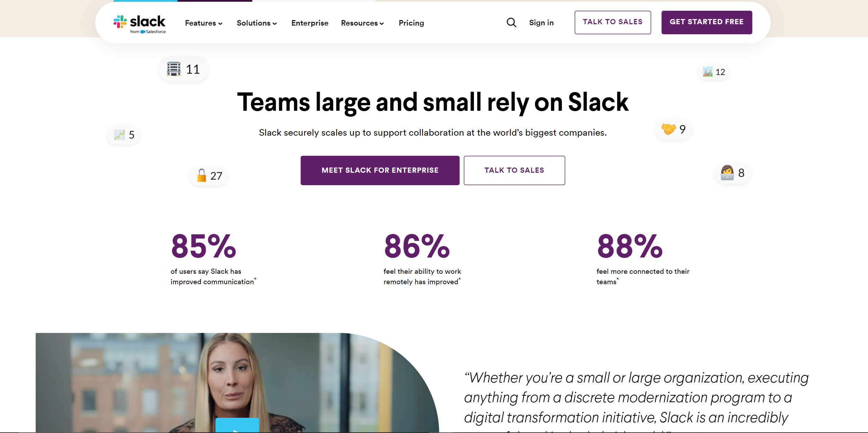Click 'of users say Slack has improved communication'
The image size is (868, 433).
(x=213, y=277)
